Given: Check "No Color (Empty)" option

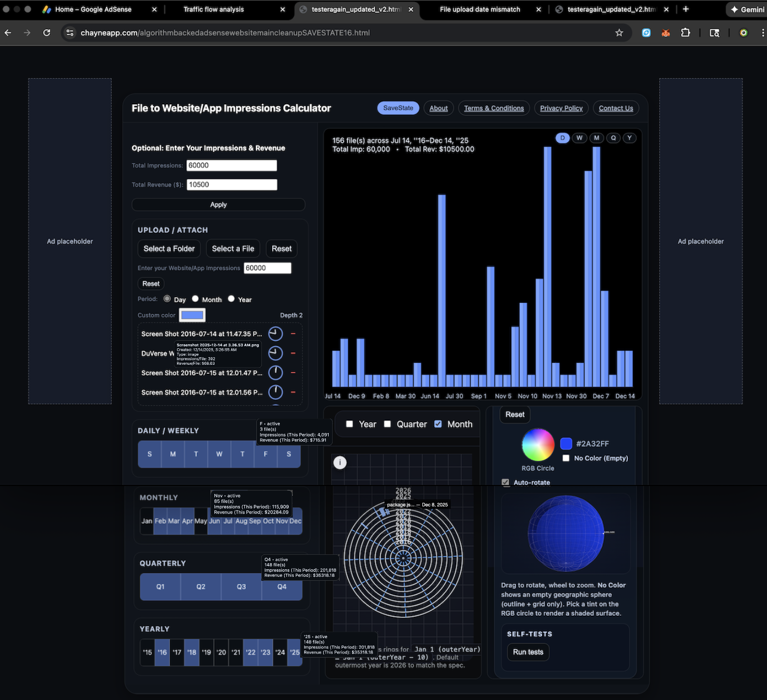Looking at the screenshot, I should coord(566,458).
